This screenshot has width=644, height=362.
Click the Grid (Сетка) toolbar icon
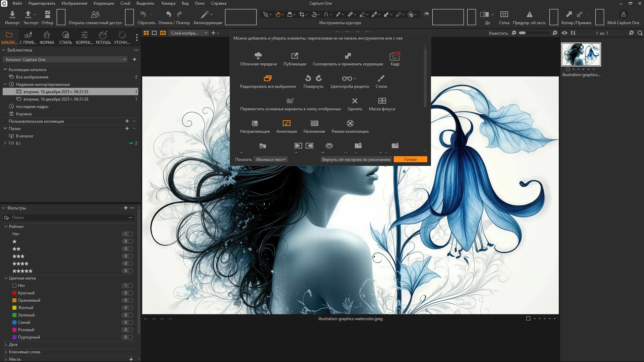(x=504, y=14)
